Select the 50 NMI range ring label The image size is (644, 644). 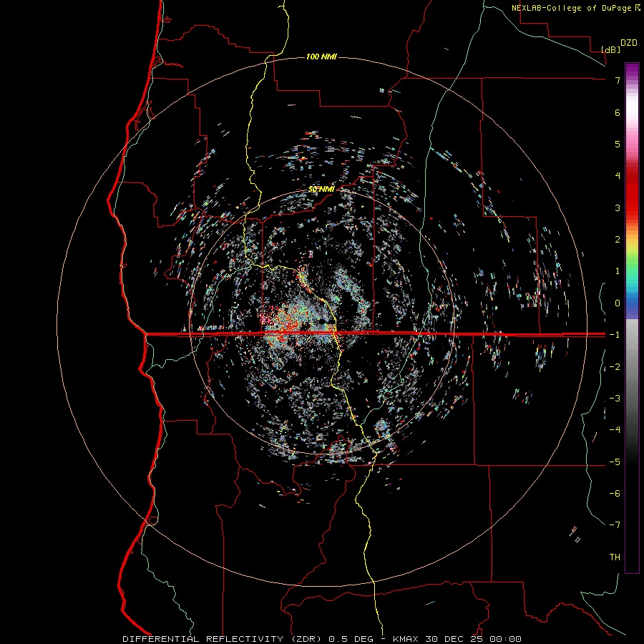pos(321,189)
